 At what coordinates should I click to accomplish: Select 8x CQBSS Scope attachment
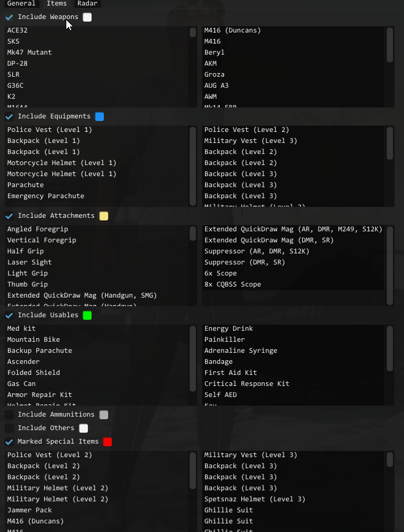233,285
